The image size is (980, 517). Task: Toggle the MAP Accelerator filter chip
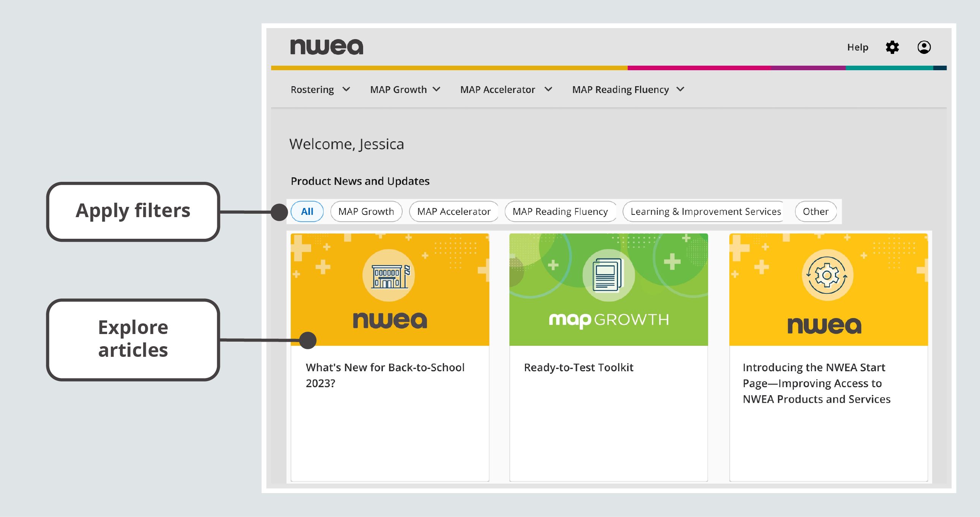point(454,211)
